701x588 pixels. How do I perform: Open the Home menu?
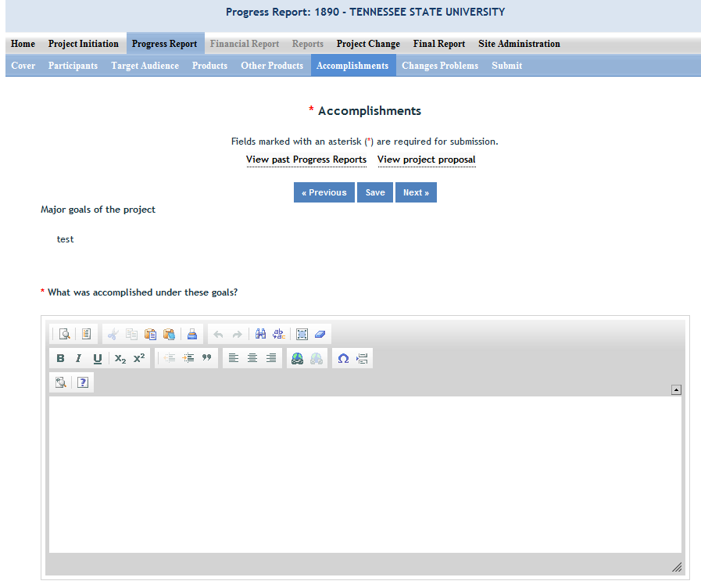23,43
